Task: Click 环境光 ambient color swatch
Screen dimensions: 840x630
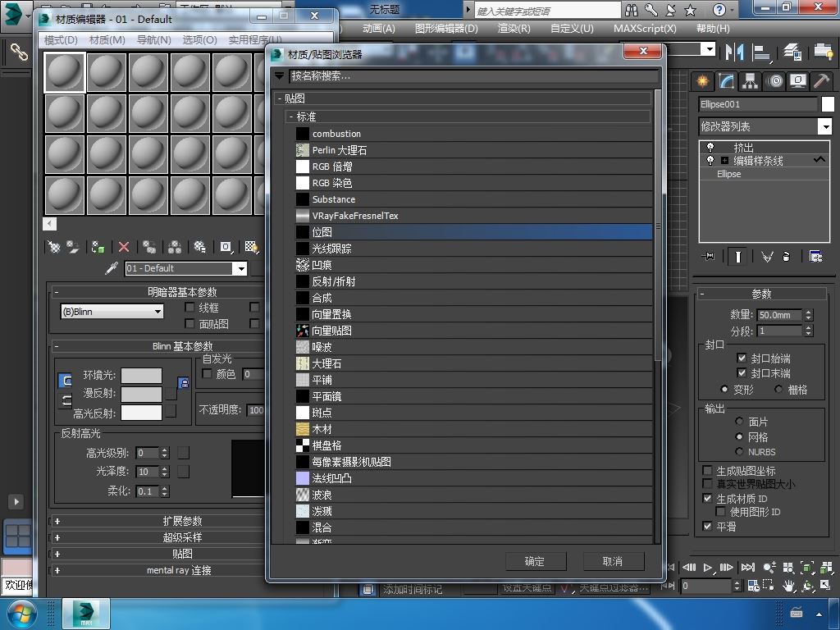Action: pos(141,376)
